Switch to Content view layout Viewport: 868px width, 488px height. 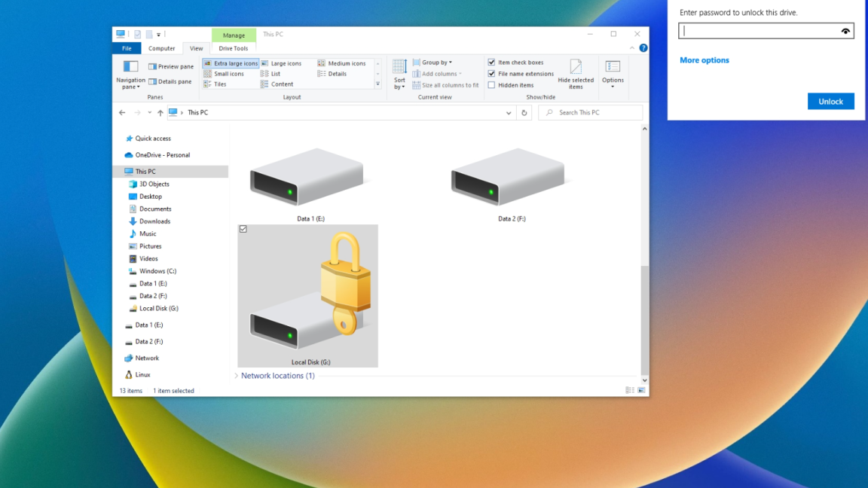(281, 84)
